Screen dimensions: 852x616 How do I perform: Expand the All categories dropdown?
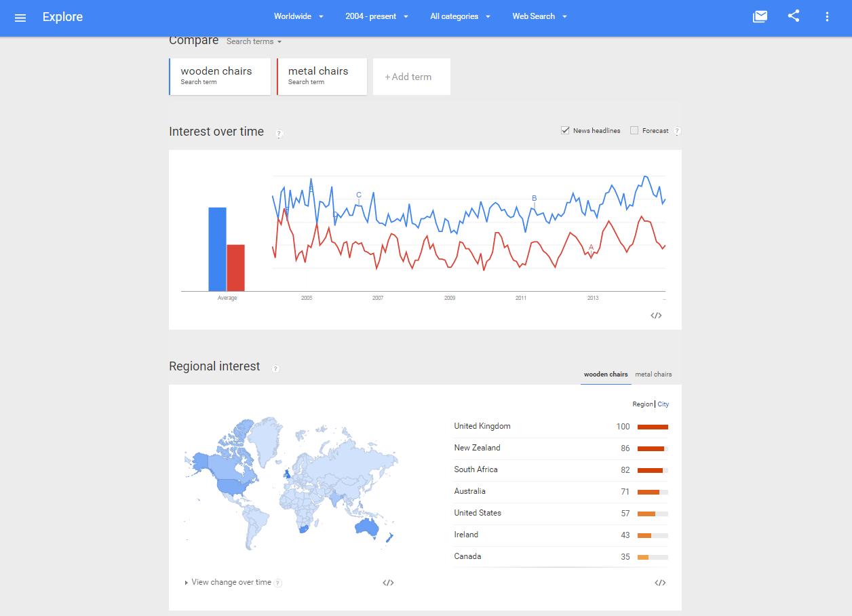pyautogui.click(x=460, y=16)
